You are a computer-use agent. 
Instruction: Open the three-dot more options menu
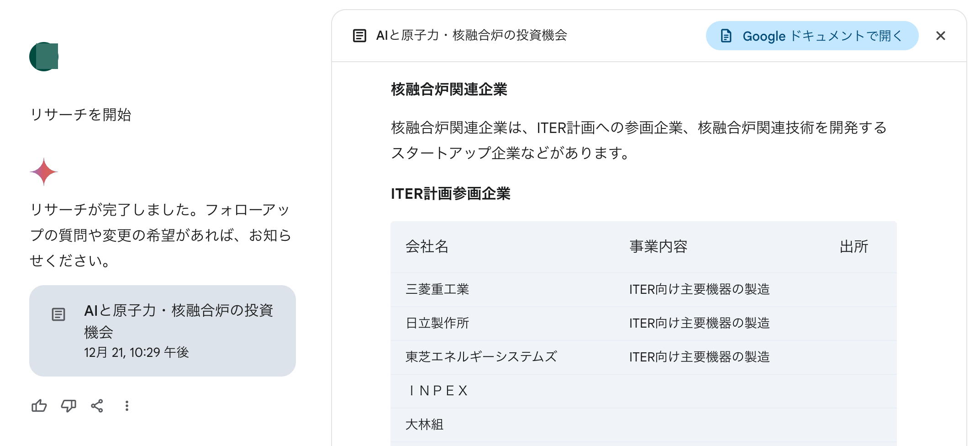point(126,406)
